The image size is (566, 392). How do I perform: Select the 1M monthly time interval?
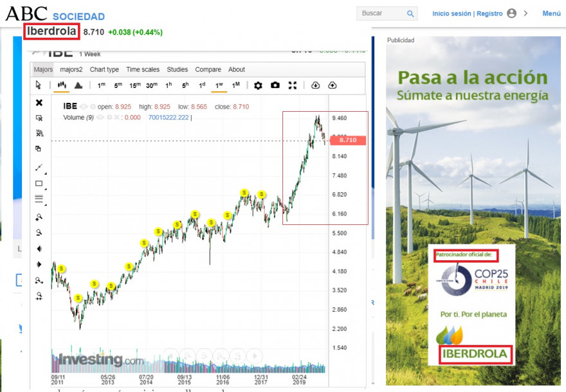pos(235,85)
